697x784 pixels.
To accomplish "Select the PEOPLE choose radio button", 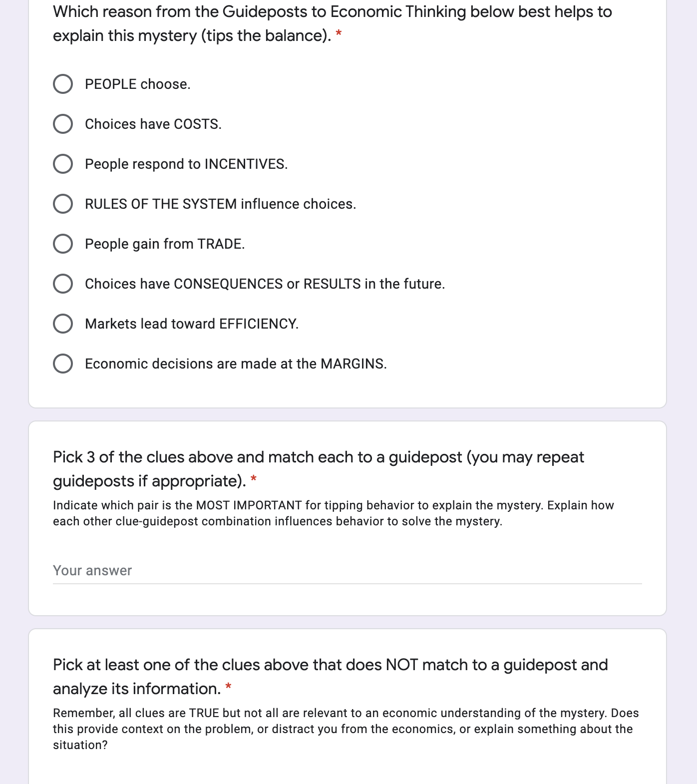I will click(x=63, y=84).
